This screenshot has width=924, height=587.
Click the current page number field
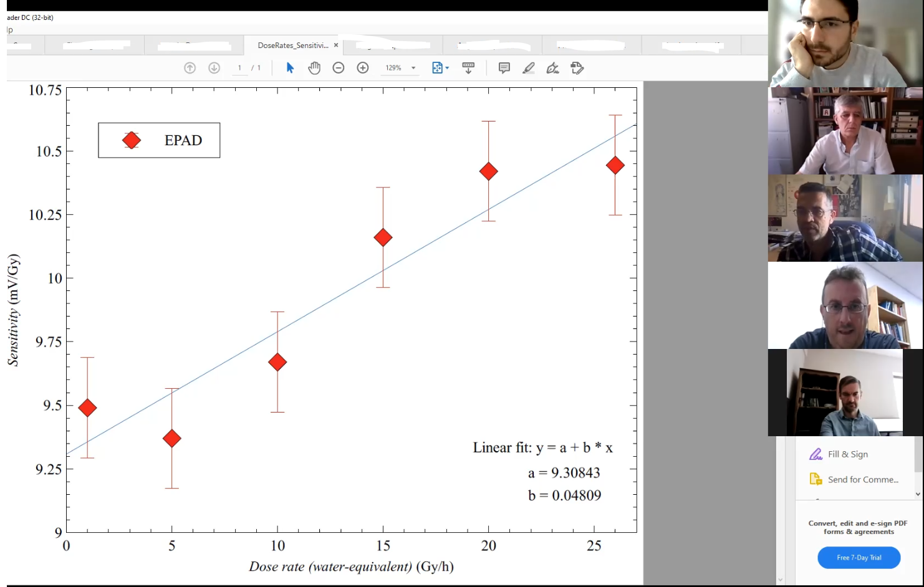pos(239,68)
